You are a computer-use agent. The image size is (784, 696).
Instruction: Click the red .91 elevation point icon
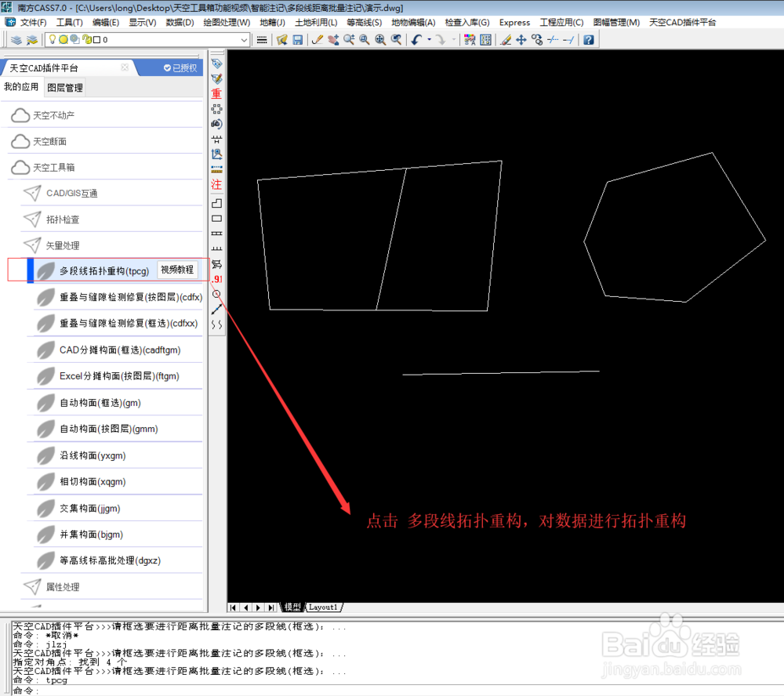point(216,279)
